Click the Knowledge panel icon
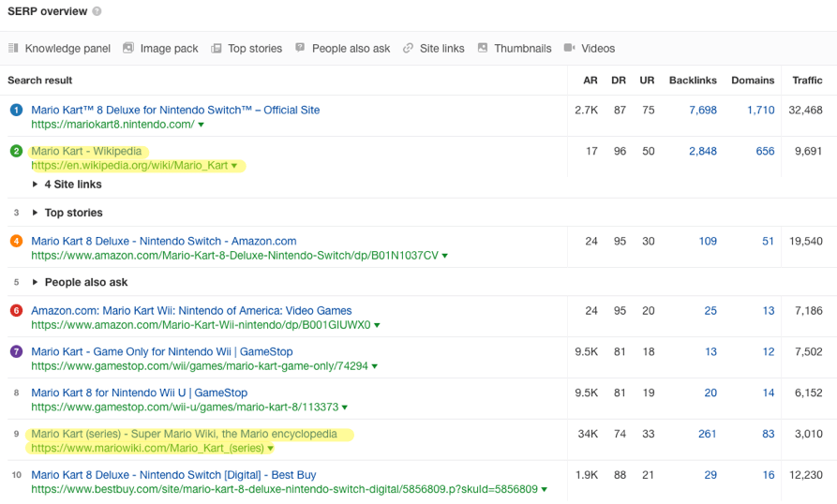Image resolution: width=837 pixels, height=504 pixels. (x=13, y=48)
